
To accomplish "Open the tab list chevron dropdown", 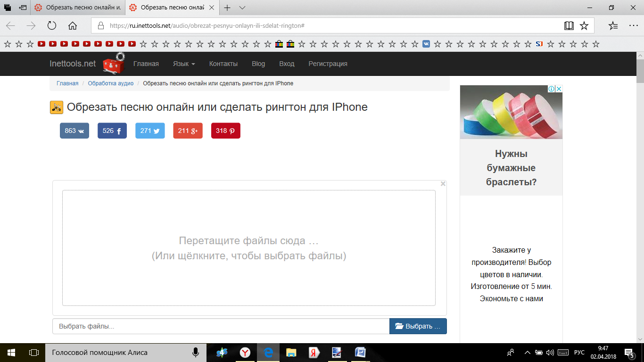I will (242, 8).
